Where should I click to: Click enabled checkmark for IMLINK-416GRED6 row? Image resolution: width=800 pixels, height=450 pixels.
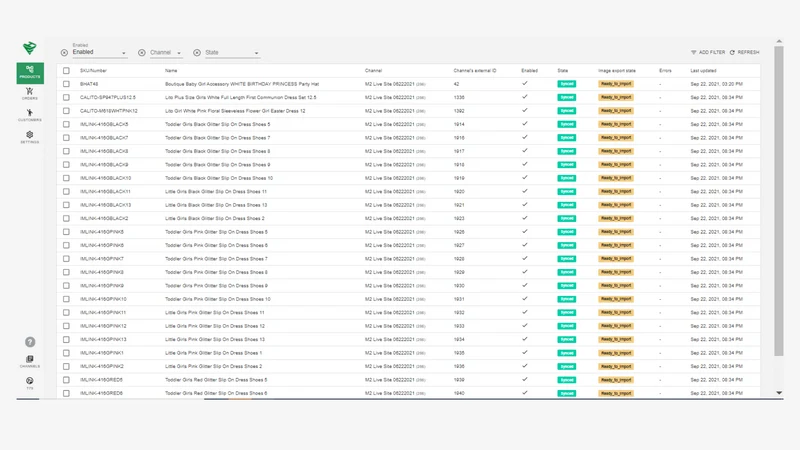(525, 392)
